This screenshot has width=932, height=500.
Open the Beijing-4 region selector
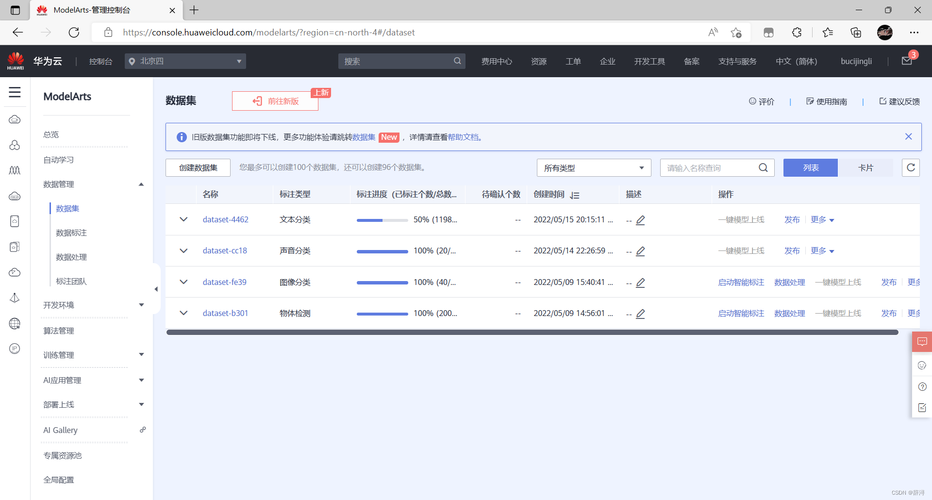click(x=185, y=61)
